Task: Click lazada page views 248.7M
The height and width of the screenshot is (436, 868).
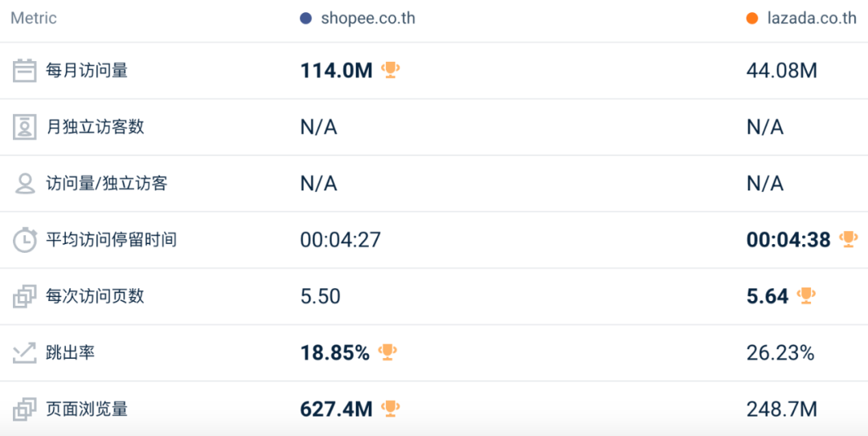Action: click(x=782, y=410)
